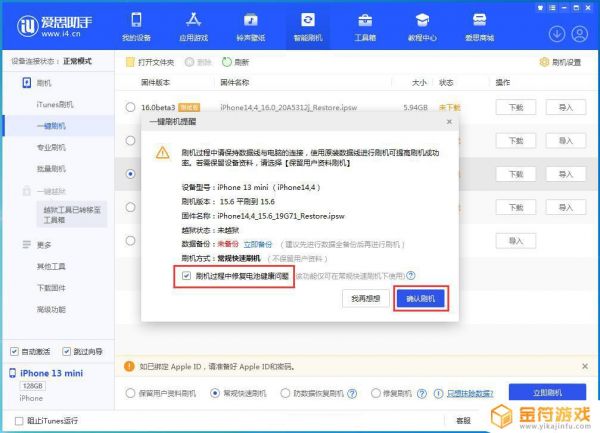Open 下载固件 in sidebar
This screenshot has height=433, width=600.
click(x=51, y=288)
